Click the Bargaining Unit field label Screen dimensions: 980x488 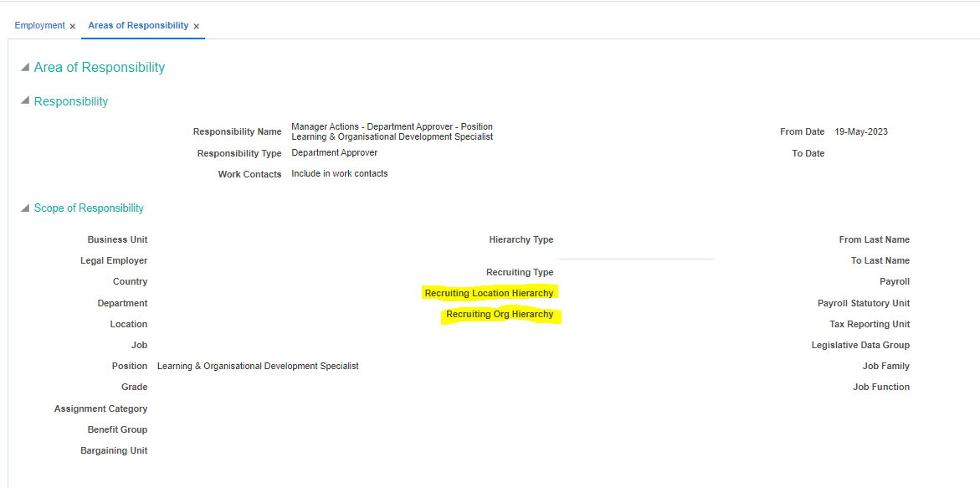(114, 449)
